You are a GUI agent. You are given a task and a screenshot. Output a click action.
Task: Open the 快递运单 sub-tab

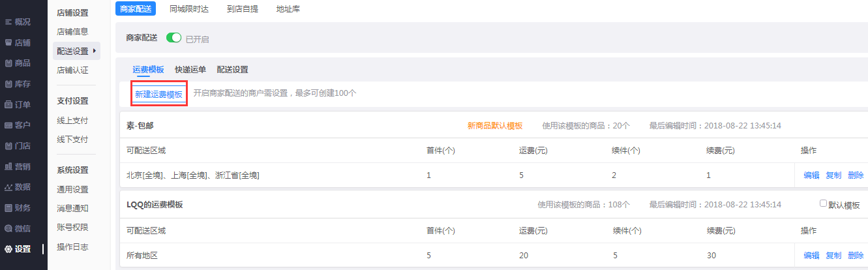click(190, 70)
